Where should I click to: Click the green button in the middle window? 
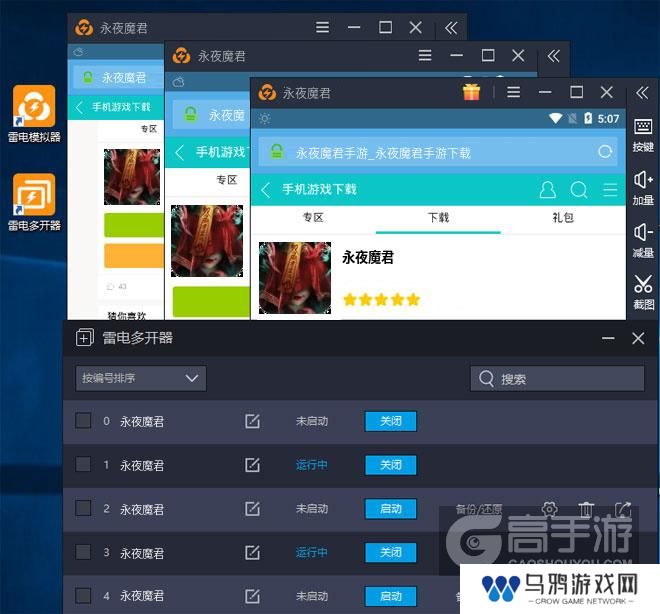(211, 302)
